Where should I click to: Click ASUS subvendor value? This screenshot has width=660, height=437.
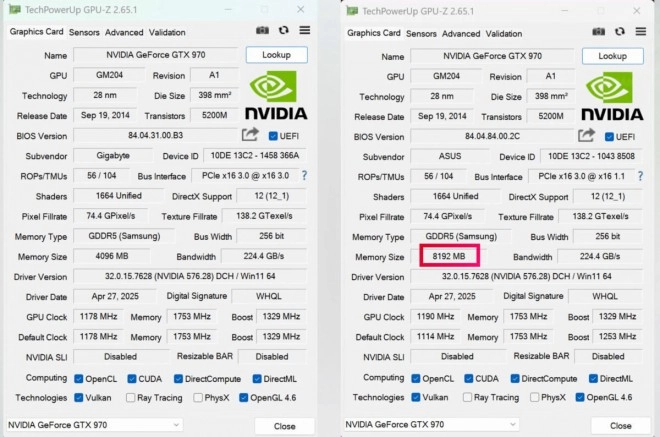click(x=450, y=156)
